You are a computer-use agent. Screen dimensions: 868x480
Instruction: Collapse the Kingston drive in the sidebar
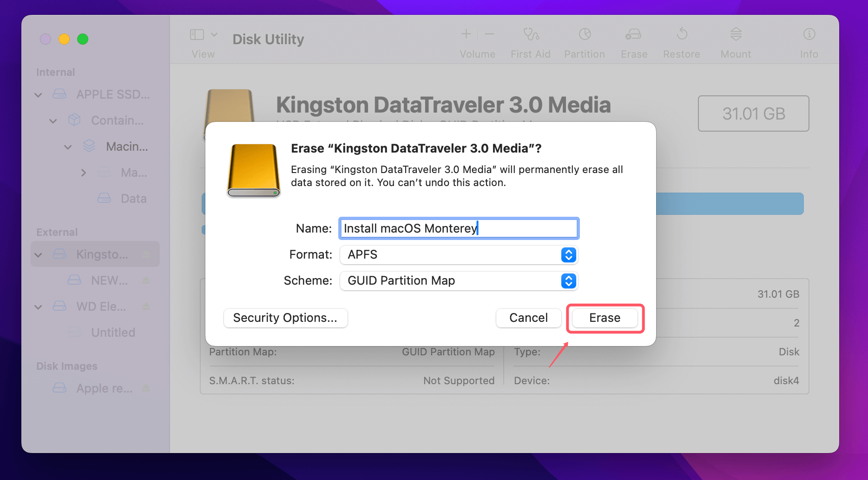coord(38,254)
